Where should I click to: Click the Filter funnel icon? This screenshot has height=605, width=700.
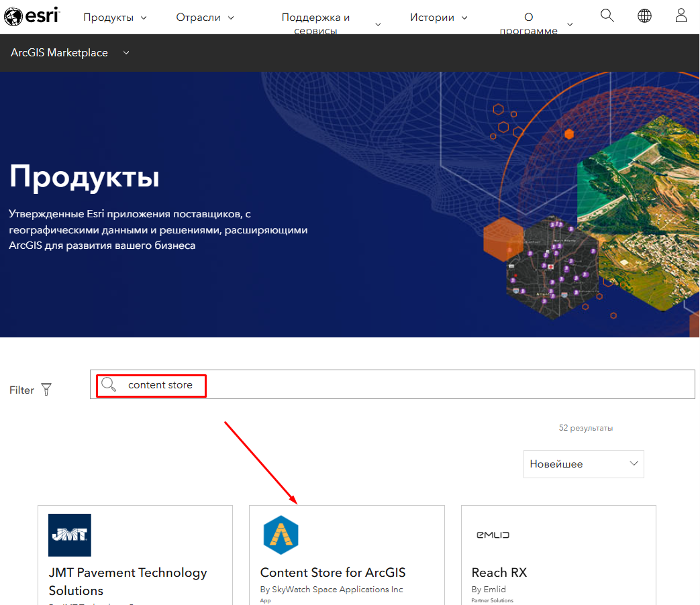[46, 390]
